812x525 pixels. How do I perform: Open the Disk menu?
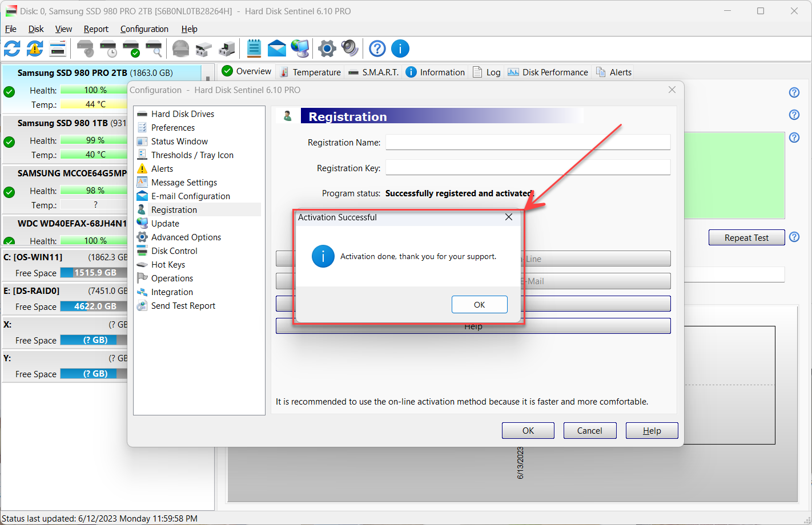(x=36, y=29)
